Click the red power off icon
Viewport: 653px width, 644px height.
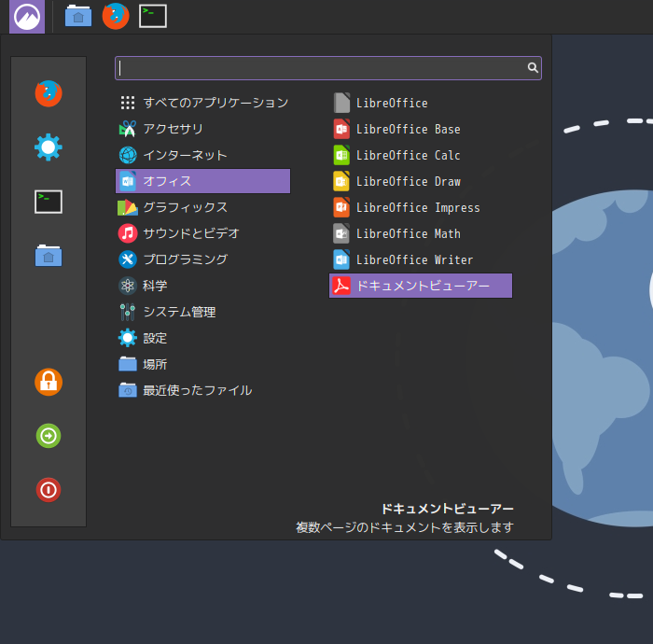pos(49,489)
